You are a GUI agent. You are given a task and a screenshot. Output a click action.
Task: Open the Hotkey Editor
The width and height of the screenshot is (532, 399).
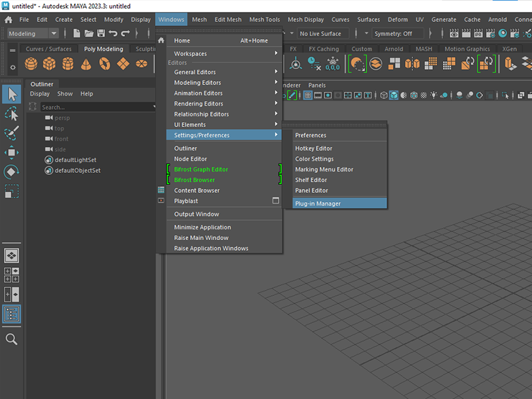(340, 148)
